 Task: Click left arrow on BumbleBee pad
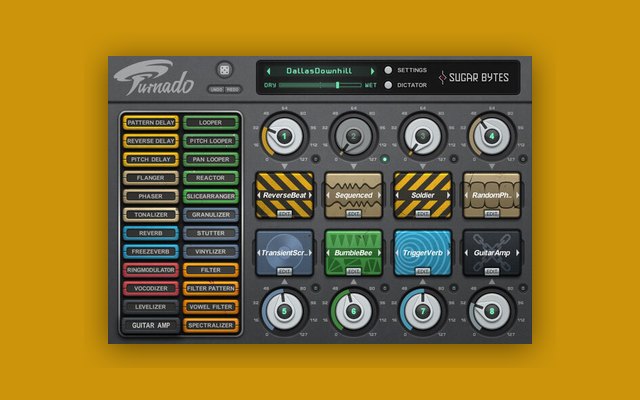[x=328, y=253]
